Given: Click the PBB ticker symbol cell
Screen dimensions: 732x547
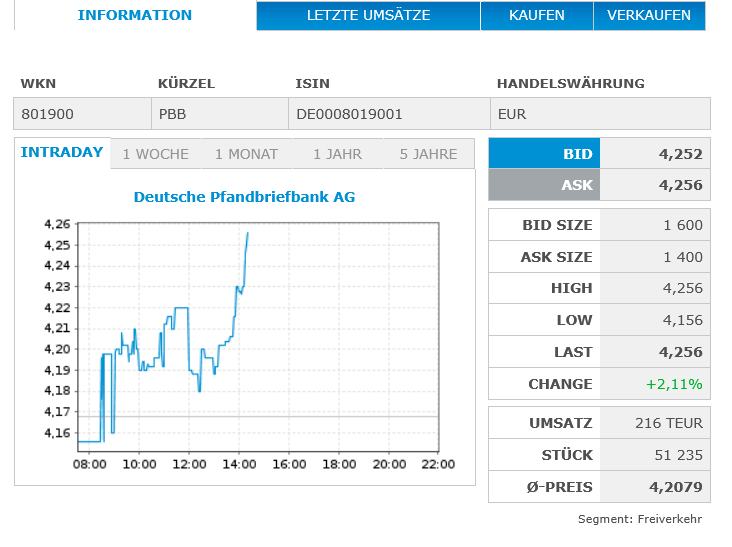Looking at the screenshot, I should coord(173,114).
